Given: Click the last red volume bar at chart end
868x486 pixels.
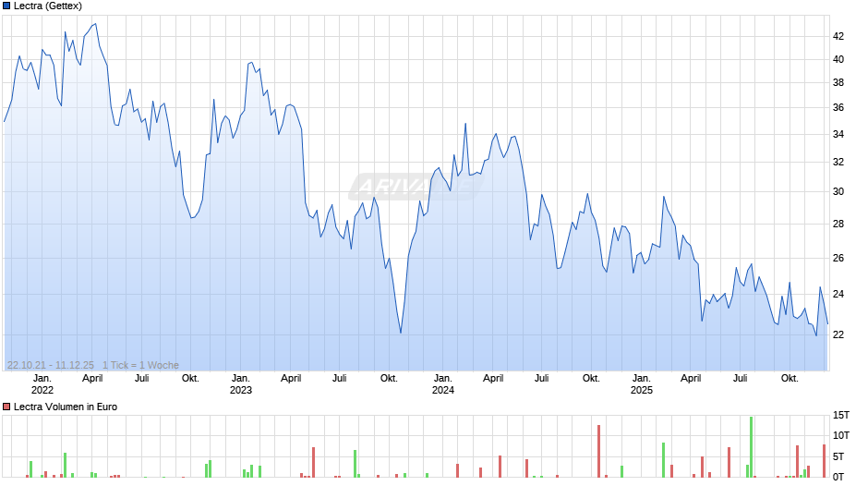Looking at the screenshot, I should click(x=824, y=461).
